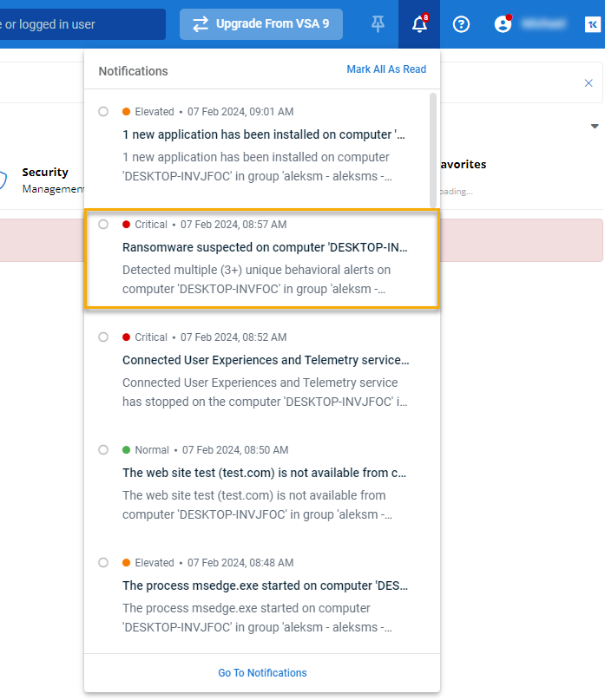The height and width of the screenshot is (700, 605).
Task: Open the Ransomware suspected critical notification
Action: [265, 247]
